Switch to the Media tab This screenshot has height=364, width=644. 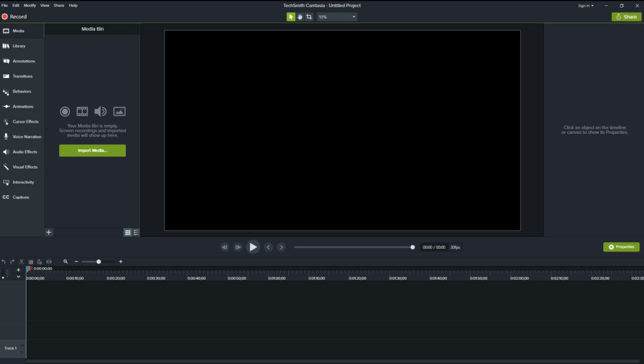[22, 31]
